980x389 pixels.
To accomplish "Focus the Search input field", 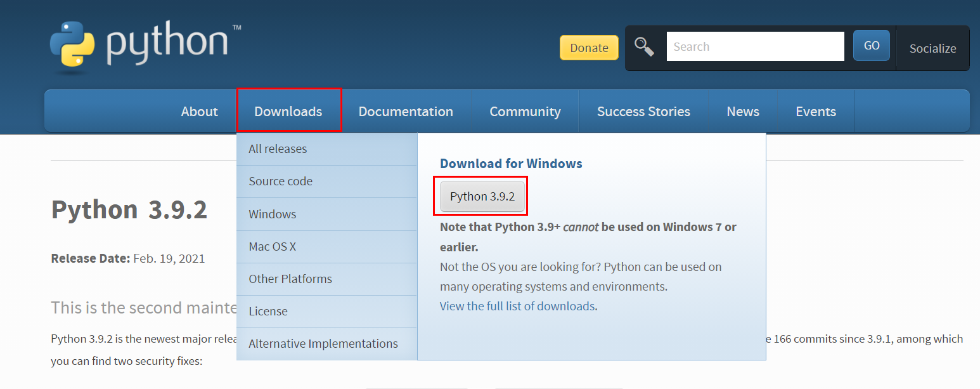I will tap(755, 46).
